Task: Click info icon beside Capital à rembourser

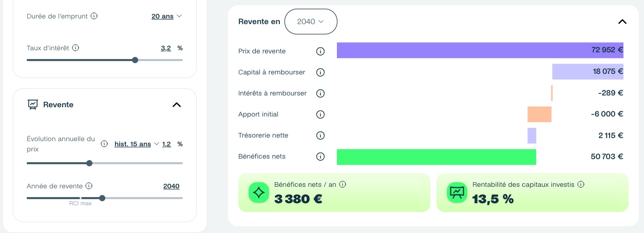Action: click(x=320, y=72)
